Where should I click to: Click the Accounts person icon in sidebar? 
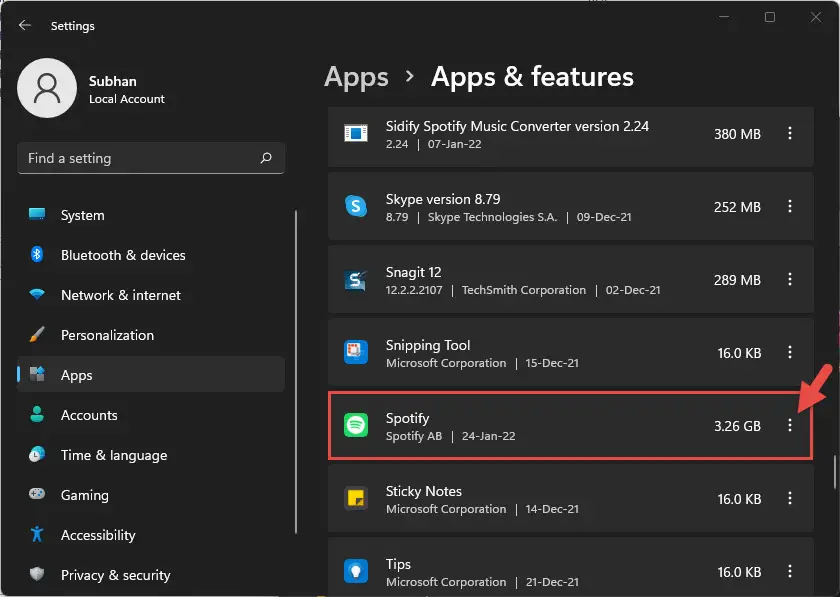37,414
